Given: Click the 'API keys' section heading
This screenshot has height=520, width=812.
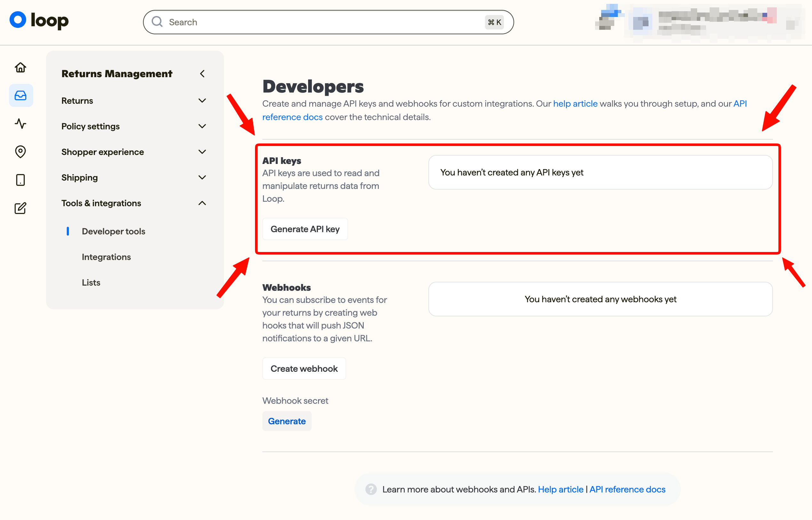Looking at the screenshot, I should [x=282, y=161].
